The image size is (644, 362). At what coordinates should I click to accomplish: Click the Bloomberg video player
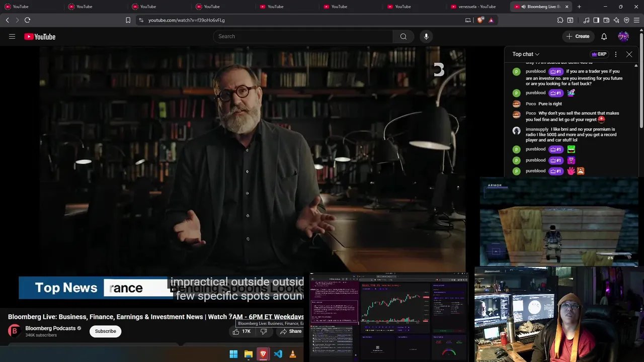pyautogui.click(x=253, y=159)
